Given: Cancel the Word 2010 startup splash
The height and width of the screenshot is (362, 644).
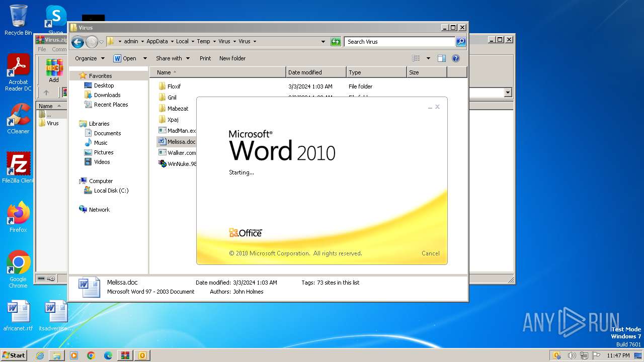Looking at the screenshot, I should (430, 253).
